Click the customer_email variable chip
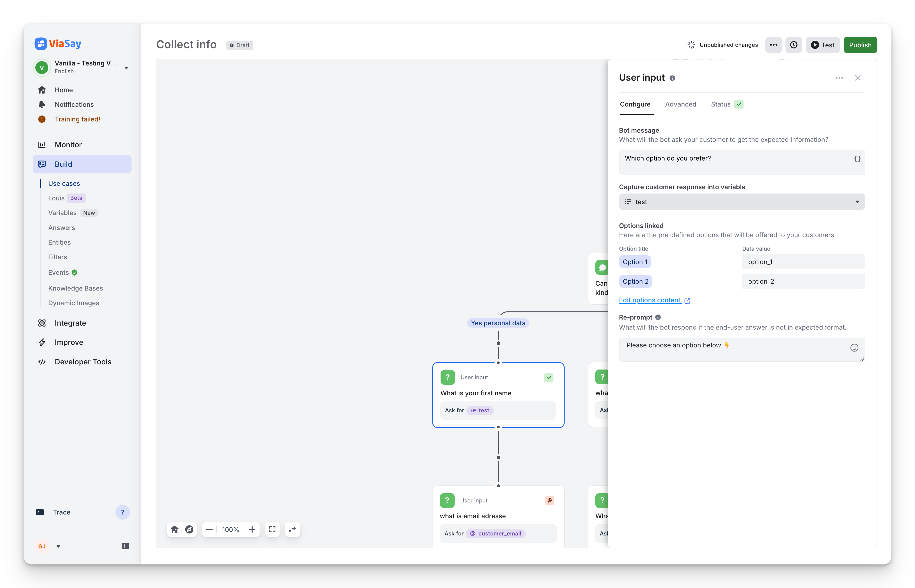 coord(496,533)
